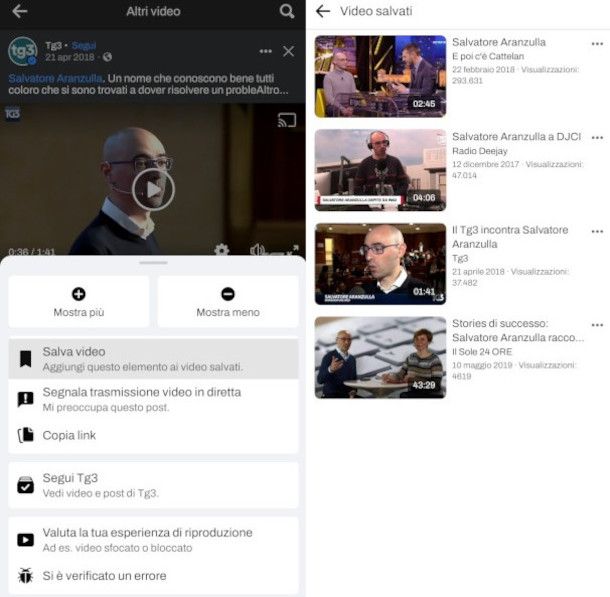Open Il Sole 24 ORE video thumbnail
The height and width of the screenshot is (597, 610).
coord(380,357)
